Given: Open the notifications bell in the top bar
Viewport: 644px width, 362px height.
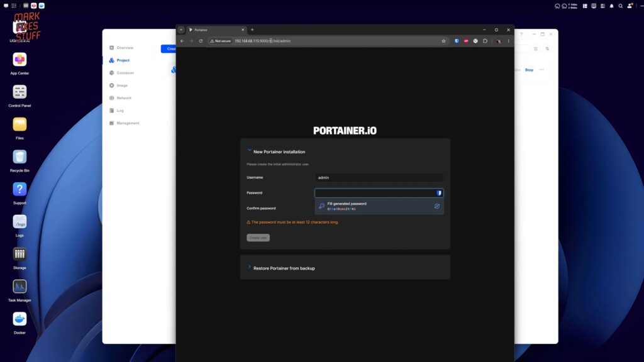Looking at the screenshot, I should [611, 6].
